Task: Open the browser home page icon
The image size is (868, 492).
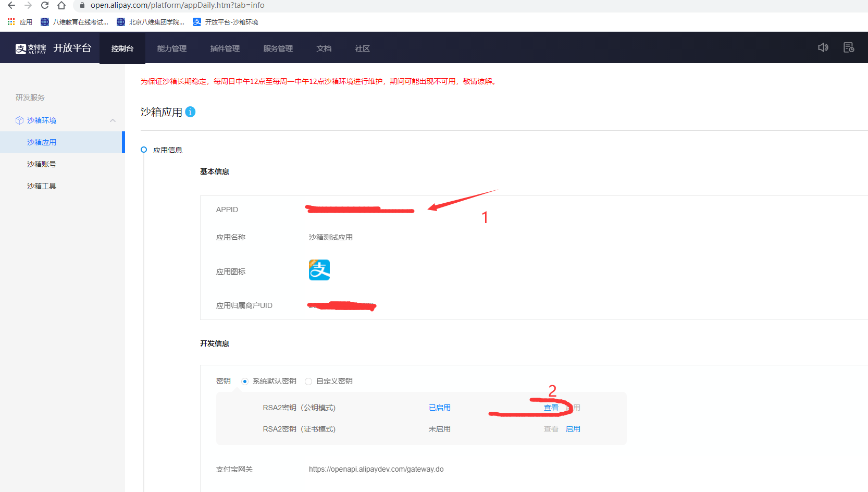Action: (61, 5)
